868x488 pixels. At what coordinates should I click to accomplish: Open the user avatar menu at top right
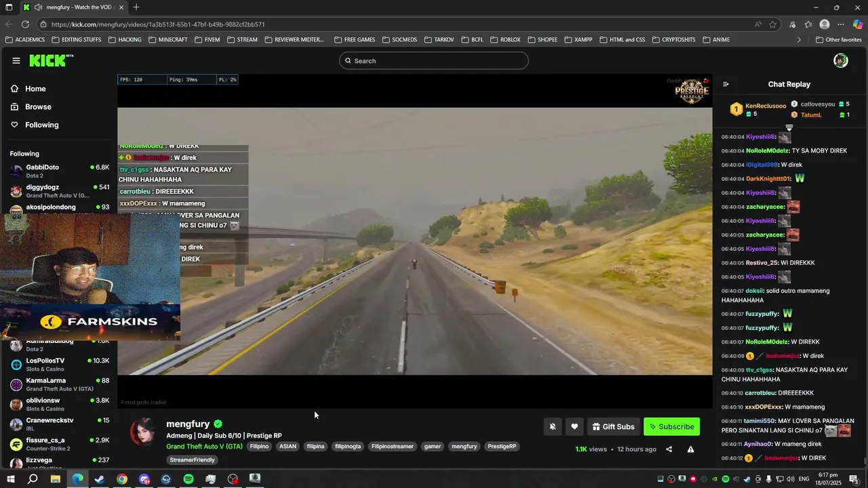(841, 61)
